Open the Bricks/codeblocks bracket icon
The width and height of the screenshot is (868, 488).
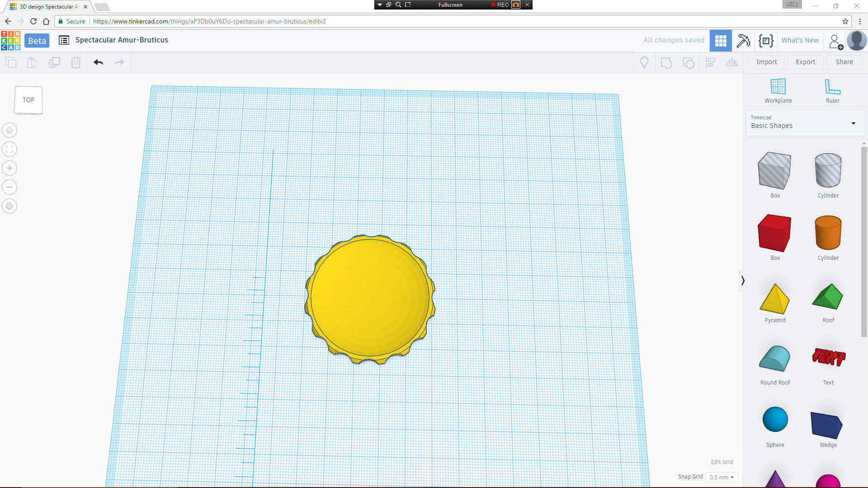[766, 41]
